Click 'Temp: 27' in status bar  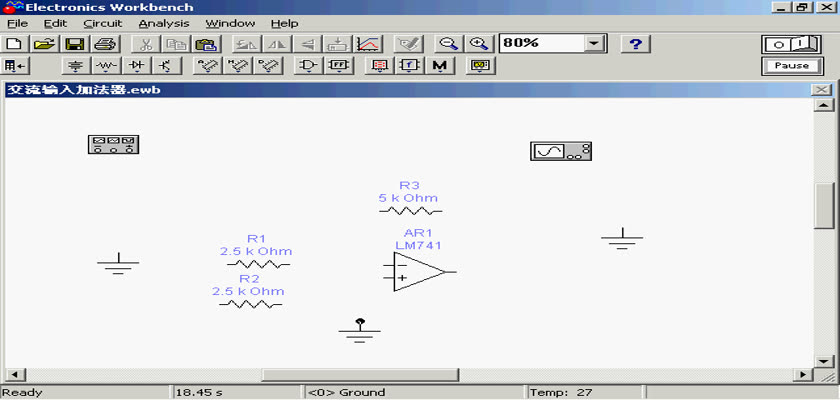coord(562,393)
